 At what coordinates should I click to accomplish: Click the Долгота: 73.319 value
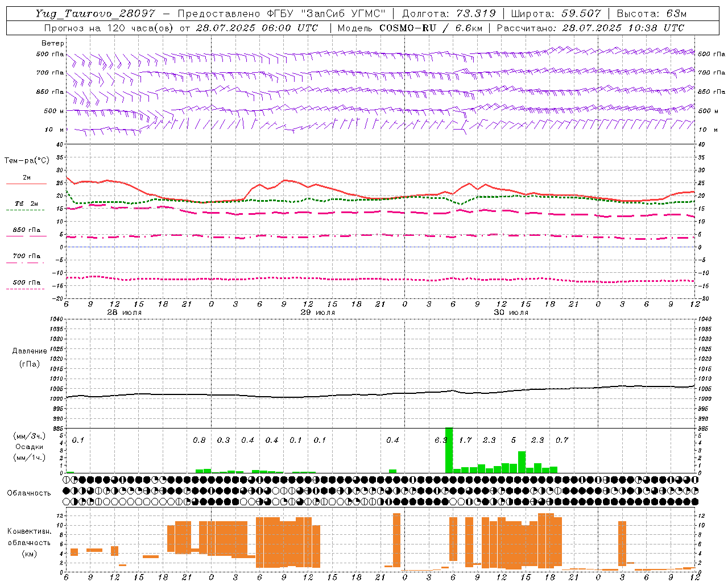tap(449, 14)
